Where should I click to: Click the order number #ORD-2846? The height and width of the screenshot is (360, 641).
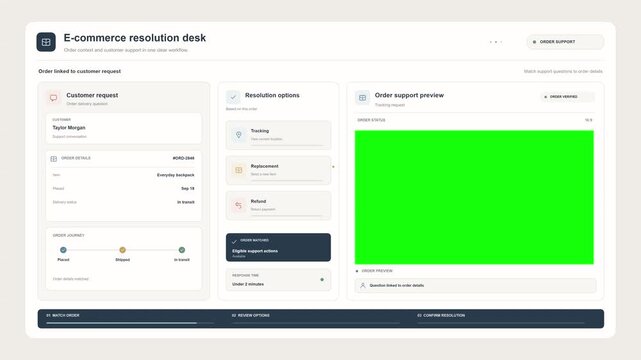[x=184, y=158]
